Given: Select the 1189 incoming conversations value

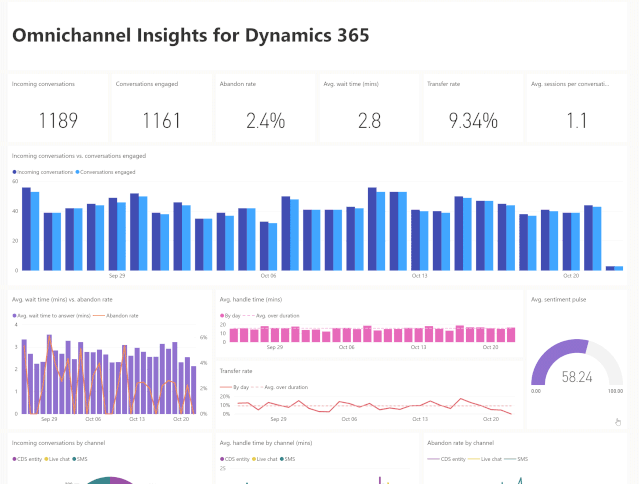Looking at the screenshot, I should pos(58,121).
